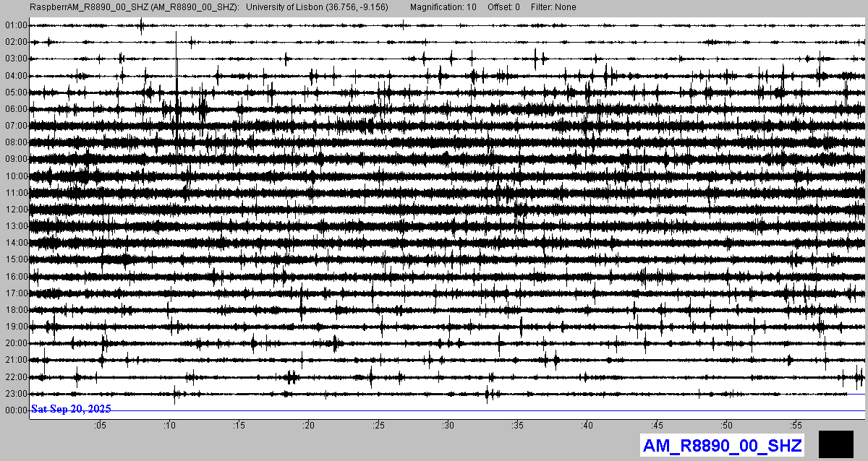868x461 pixels.
Task: Click the 17:00 hour row label
Action: (15, 293)
